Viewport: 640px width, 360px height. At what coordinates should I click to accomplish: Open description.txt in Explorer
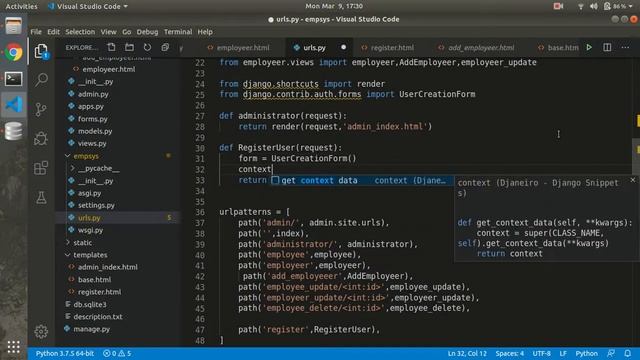tap(98, 317)
